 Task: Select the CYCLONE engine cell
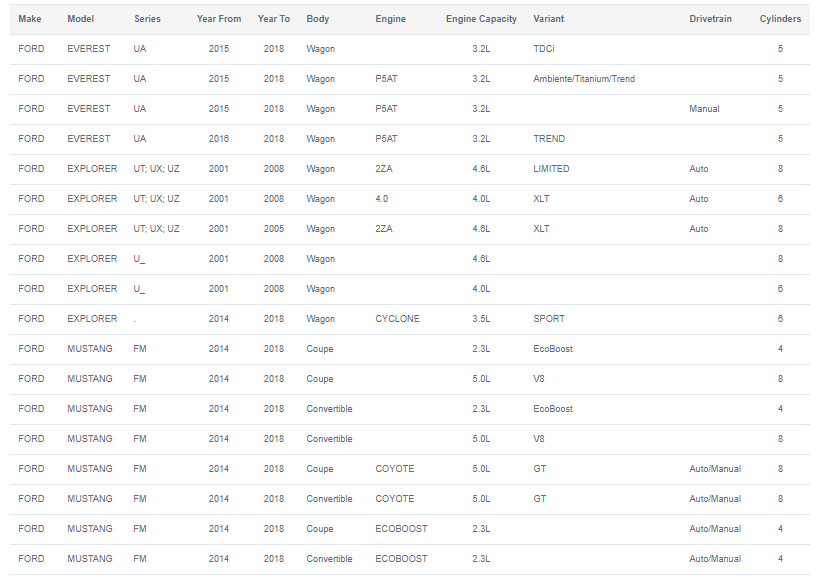coord(397,319)
